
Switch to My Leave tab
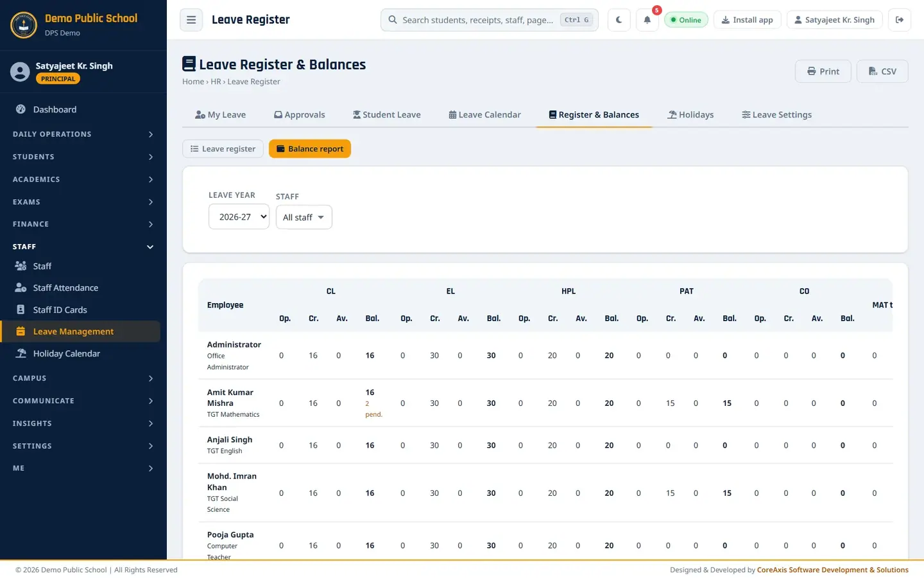[220, 115]
